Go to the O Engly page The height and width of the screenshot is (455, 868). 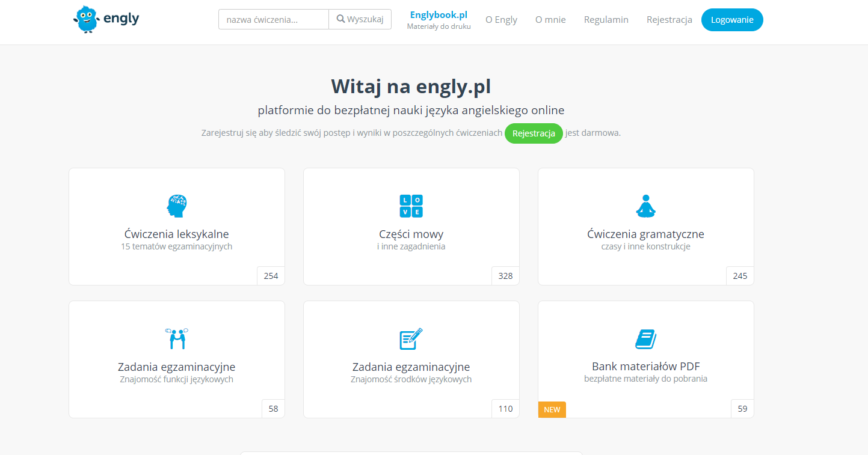point(501,20)
